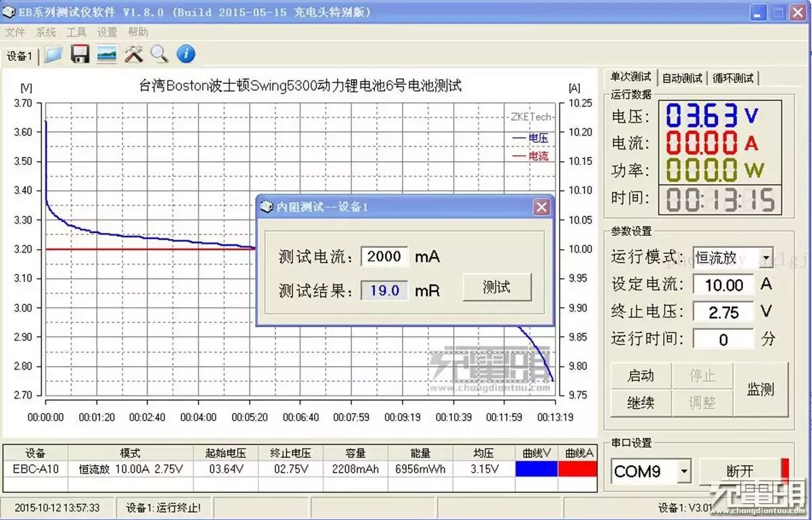Image resolution: width=812 pixels, height=520 pixels.
Task: Click the 监测 button
Action: click(761, 389)
